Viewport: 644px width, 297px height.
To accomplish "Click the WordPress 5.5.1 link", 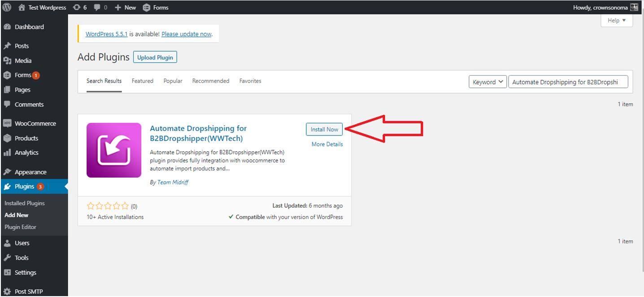I will click(107, 34).
